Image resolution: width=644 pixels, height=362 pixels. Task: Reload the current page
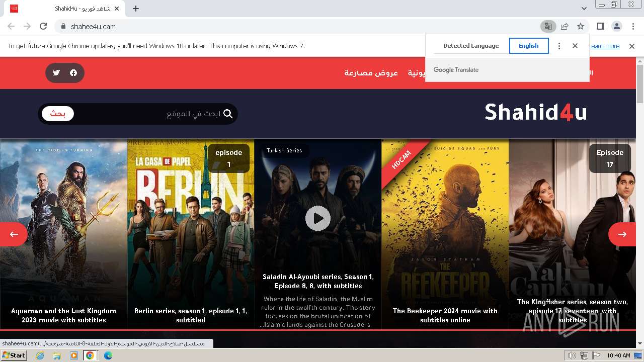coord(43,26)
